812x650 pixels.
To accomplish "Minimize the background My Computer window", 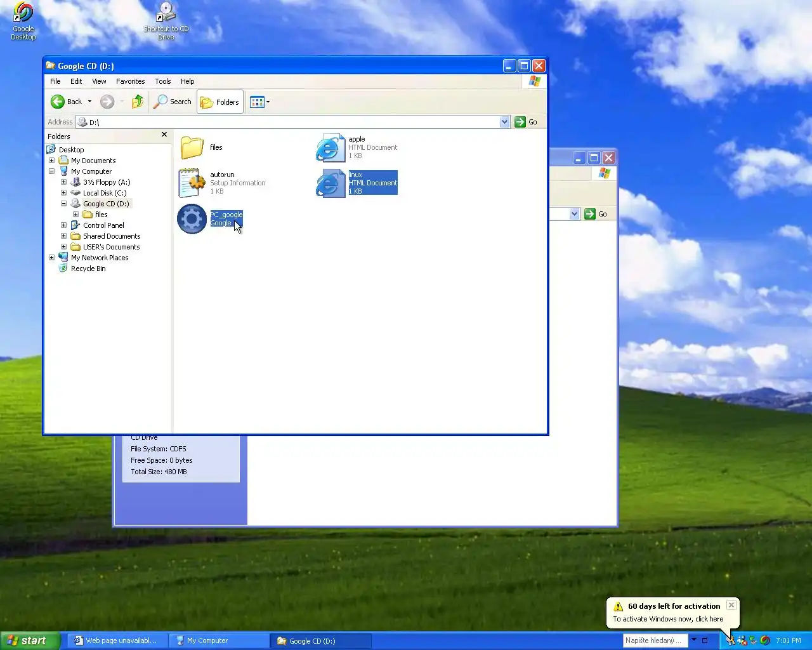I will [579, 157].
